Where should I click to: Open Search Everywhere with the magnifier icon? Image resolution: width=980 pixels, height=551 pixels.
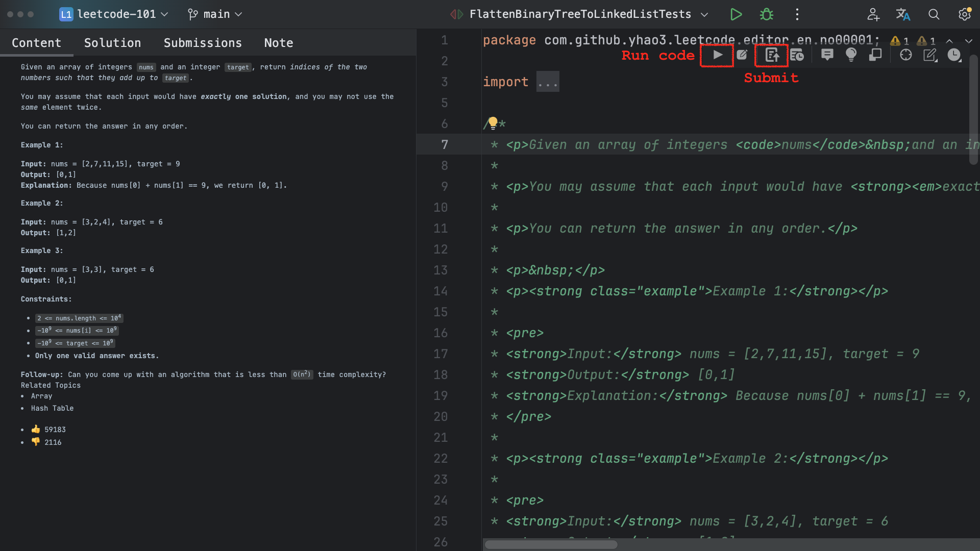click(934, 14)
